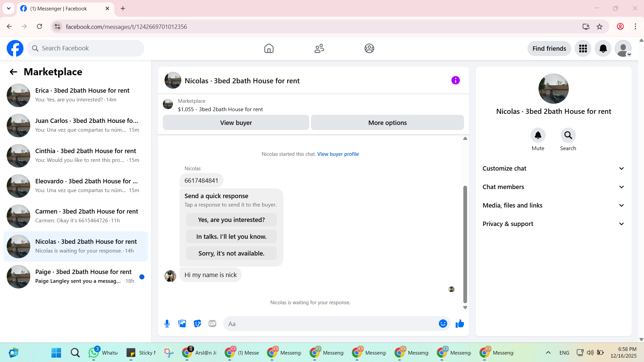This screenshot has height=362, width=644.
Task: Search in the Nicolas conversation
Action: point(568,135)
